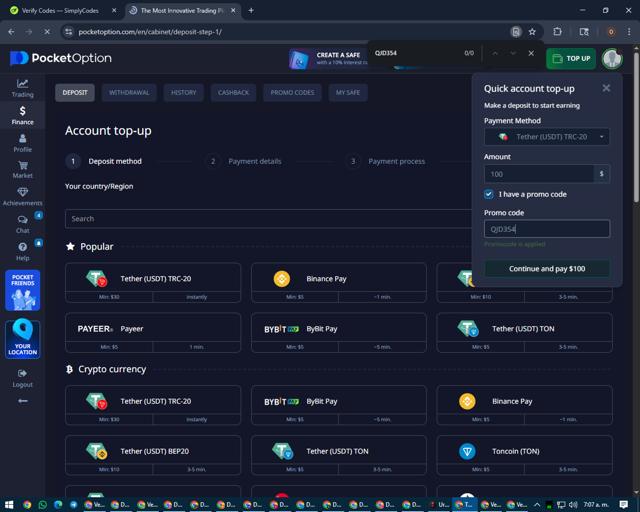Collapse the sidebar with the left arrow

[23, 401]
